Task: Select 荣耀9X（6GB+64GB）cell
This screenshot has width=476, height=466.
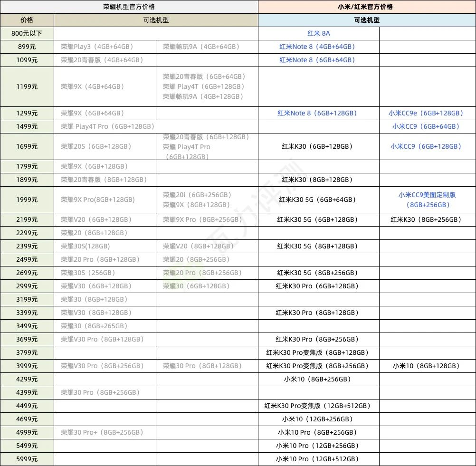Action: click(105, 113)
